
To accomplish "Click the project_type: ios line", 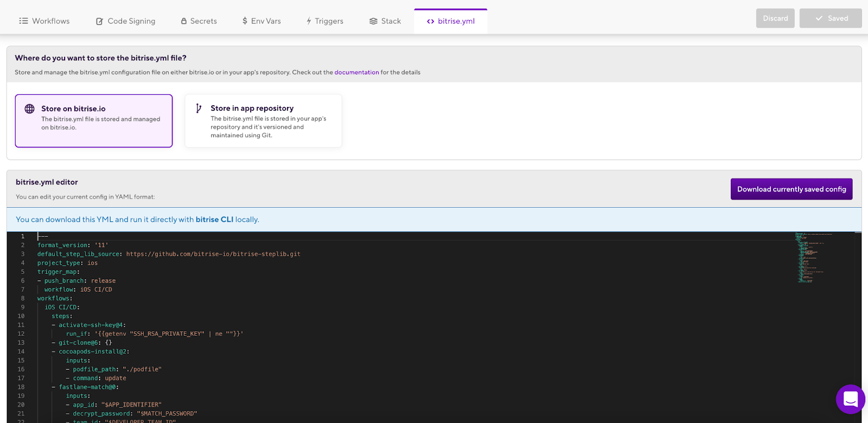I will click(68, 263).
